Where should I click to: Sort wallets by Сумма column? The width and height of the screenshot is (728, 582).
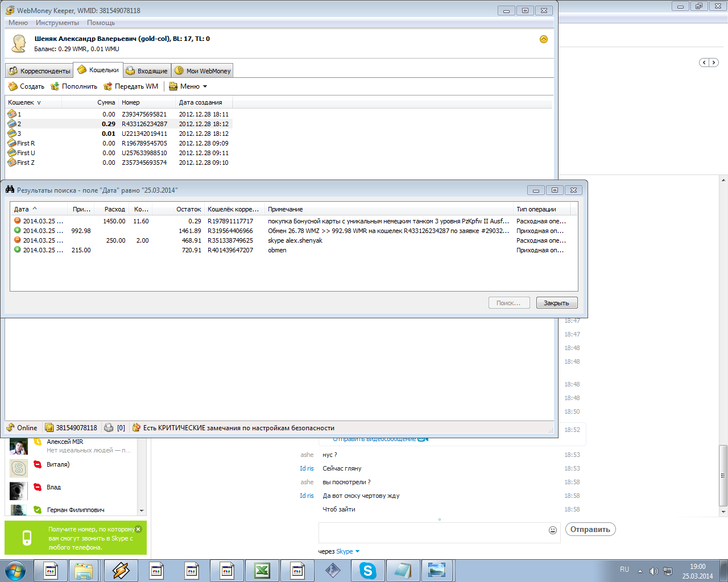pos(90,102)
